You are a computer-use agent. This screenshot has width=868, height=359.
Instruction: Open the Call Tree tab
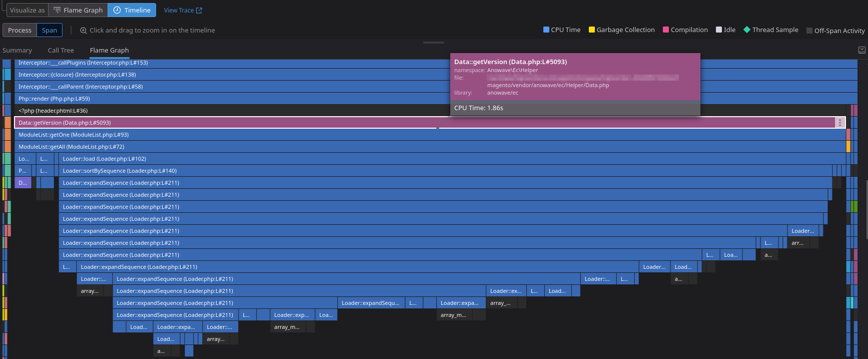[x=61, y=51]
